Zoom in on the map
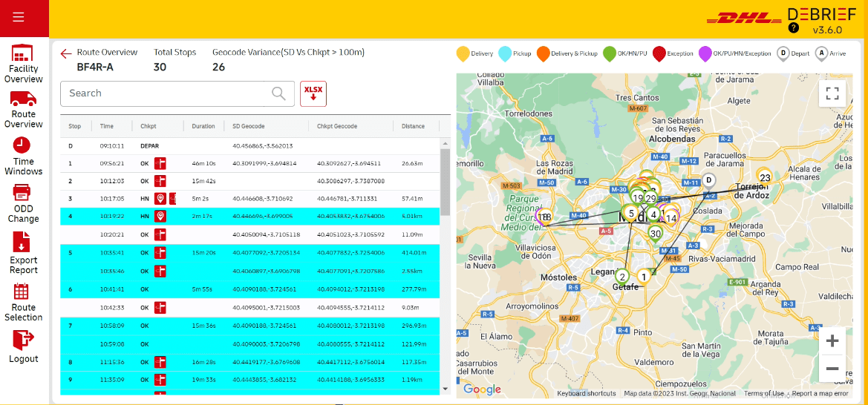868x405 pixels. [832, 340]
